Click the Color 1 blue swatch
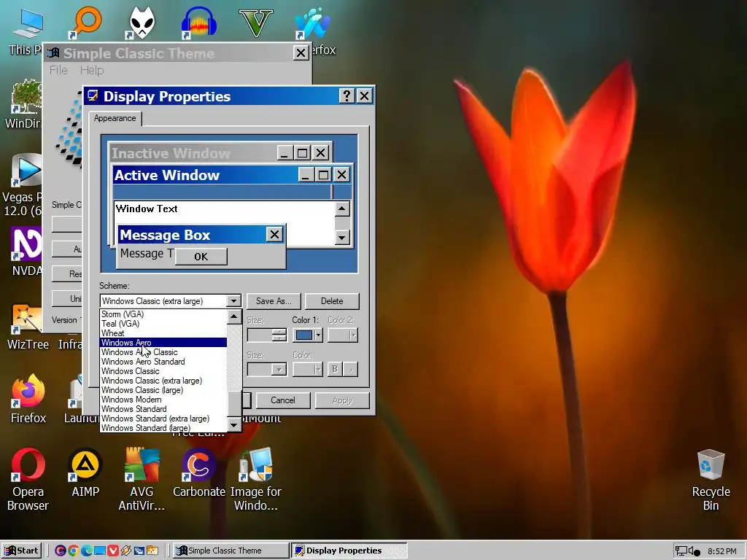Viewport: 747px width, 560px height. pyautogui.click(x=304, y=335)
